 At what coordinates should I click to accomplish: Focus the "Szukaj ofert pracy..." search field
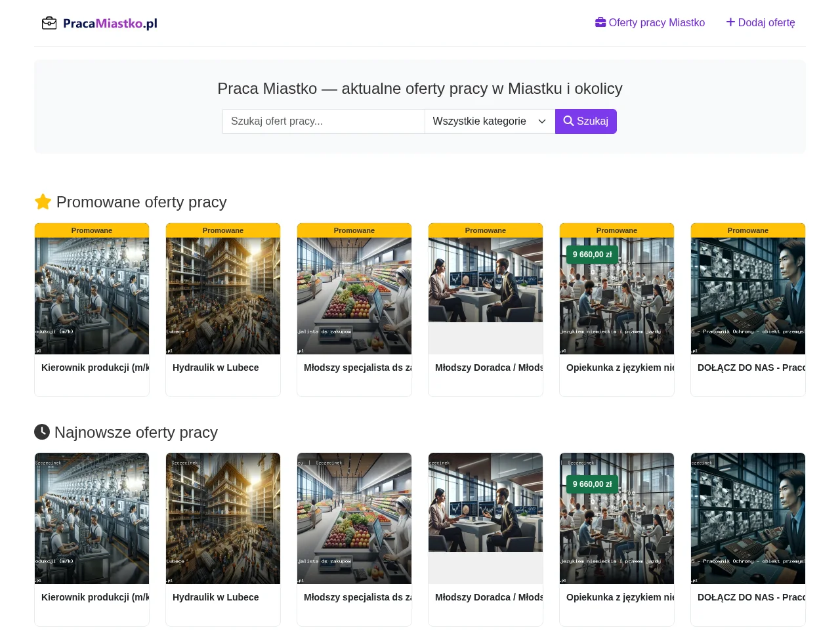tap(324, 121)
